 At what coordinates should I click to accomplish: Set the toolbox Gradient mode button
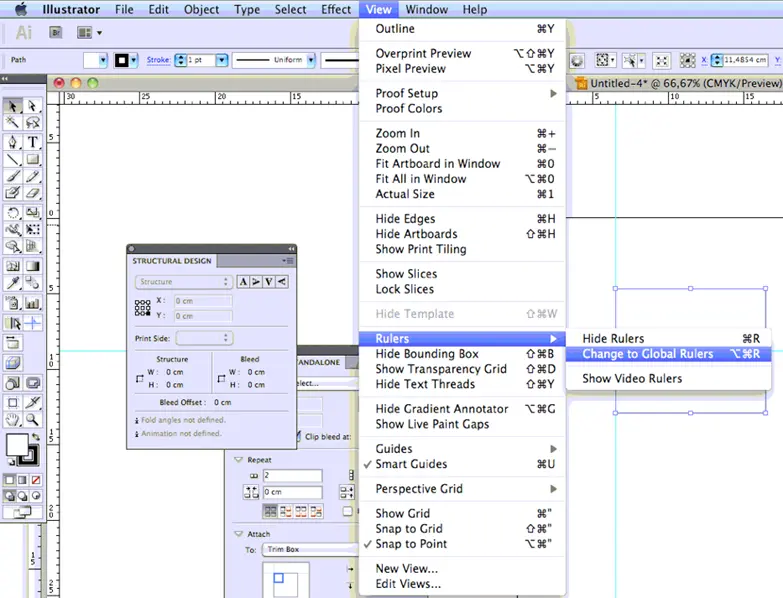pos(22,480)
